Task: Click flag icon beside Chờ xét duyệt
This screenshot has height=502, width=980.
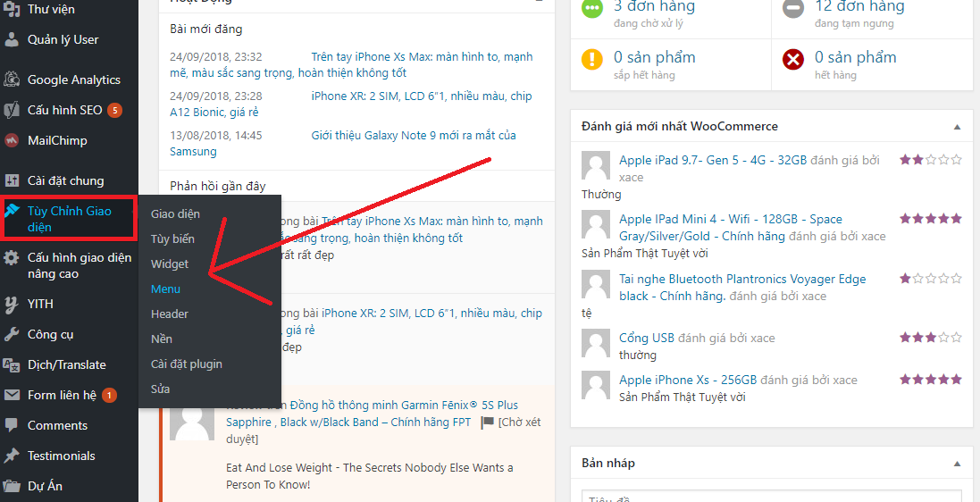Action: [x=488, y=423]
